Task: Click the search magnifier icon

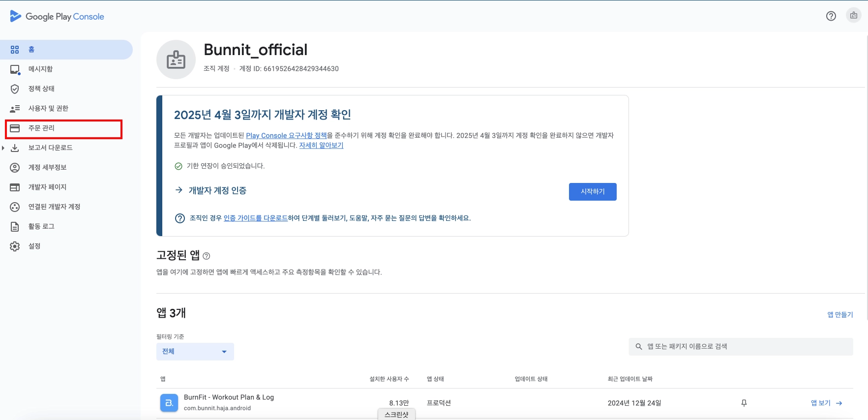Action: [x=639, y=347]
